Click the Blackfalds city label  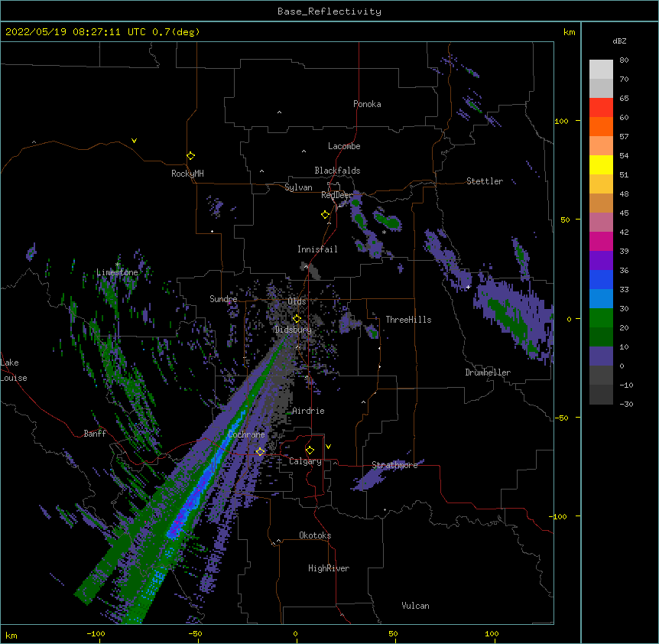coord(337,171)
